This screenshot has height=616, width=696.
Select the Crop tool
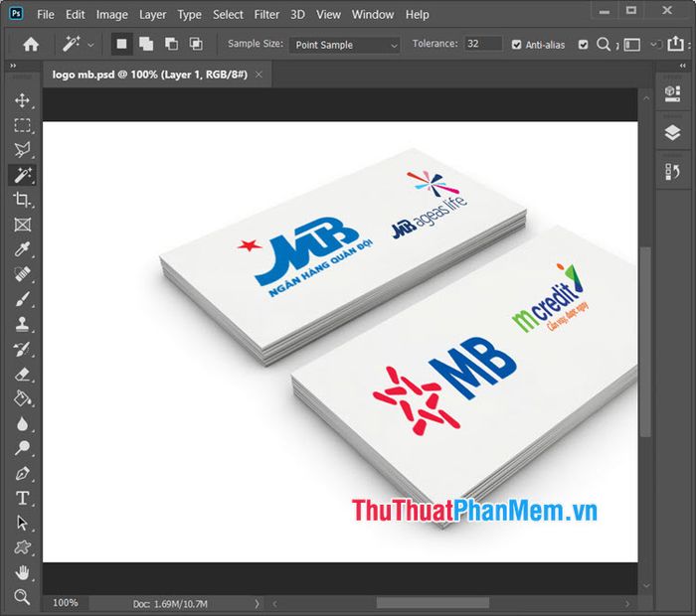coord(22,200)
